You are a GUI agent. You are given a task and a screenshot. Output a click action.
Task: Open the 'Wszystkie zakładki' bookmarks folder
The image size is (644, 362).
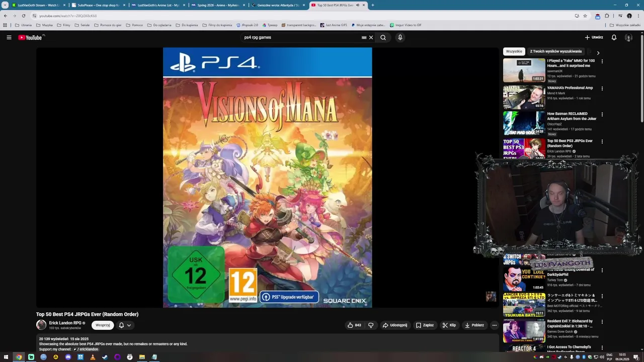click(x=625, y=25)
